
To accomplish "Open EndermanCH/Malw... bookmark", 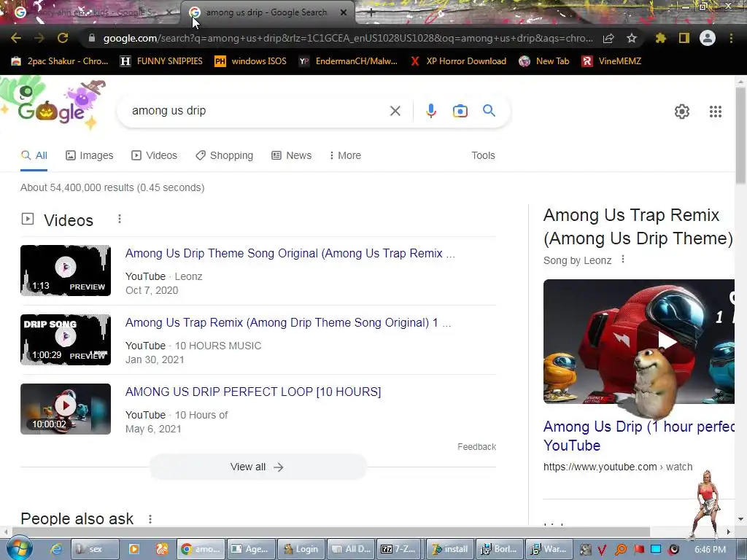I will tap(348, 61).
